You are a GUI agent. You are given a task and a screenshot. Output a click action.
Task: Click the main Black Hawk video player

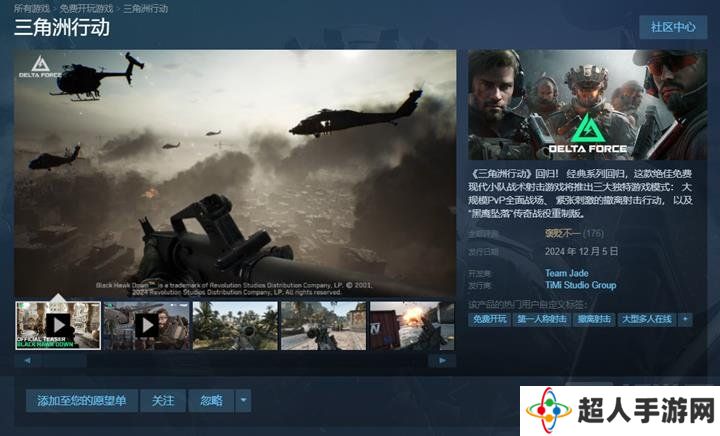tap(235, 173)
